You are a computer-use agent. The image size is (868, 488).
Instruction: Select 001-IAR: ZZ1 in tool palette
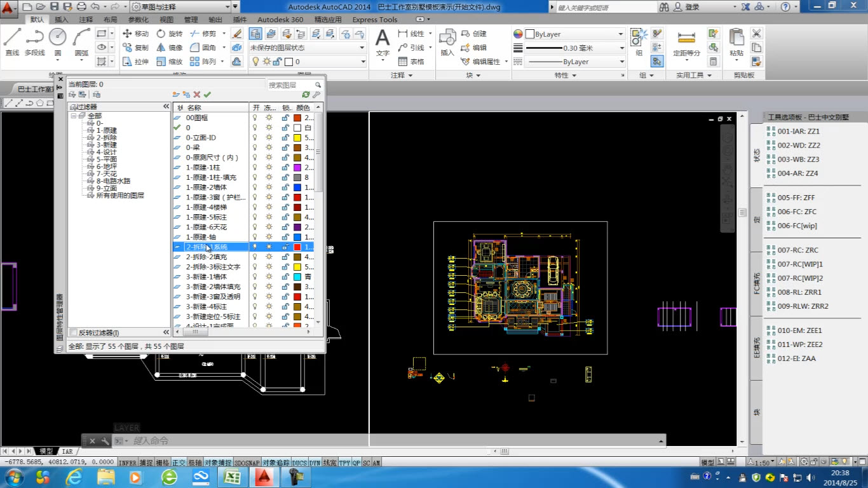tap(799, 132)
